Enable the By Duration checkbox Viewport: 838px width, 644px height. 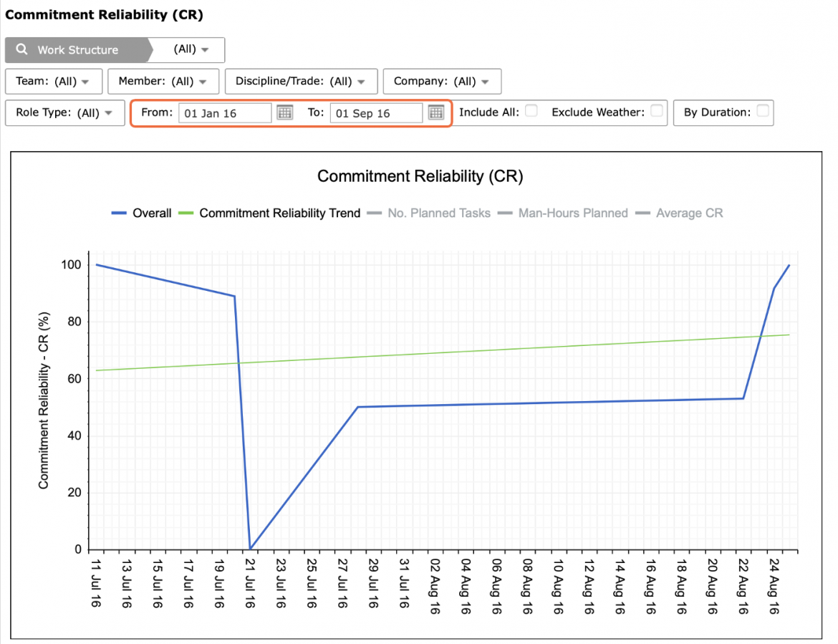[x=763, y=110]
